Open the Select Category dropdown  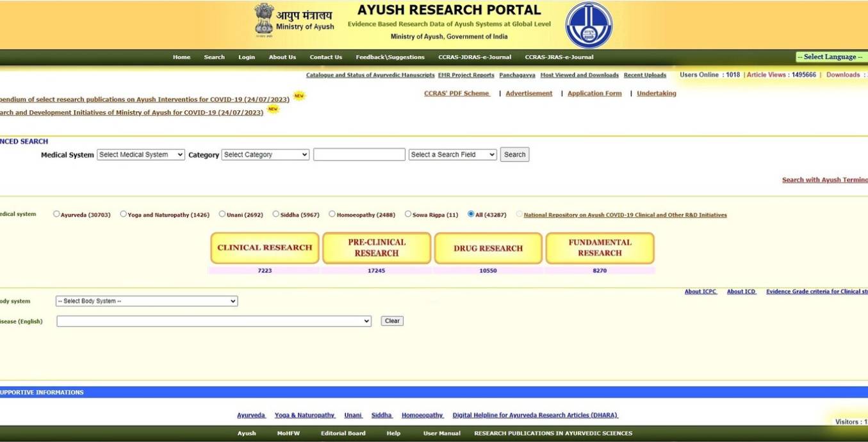click(265, 154)
